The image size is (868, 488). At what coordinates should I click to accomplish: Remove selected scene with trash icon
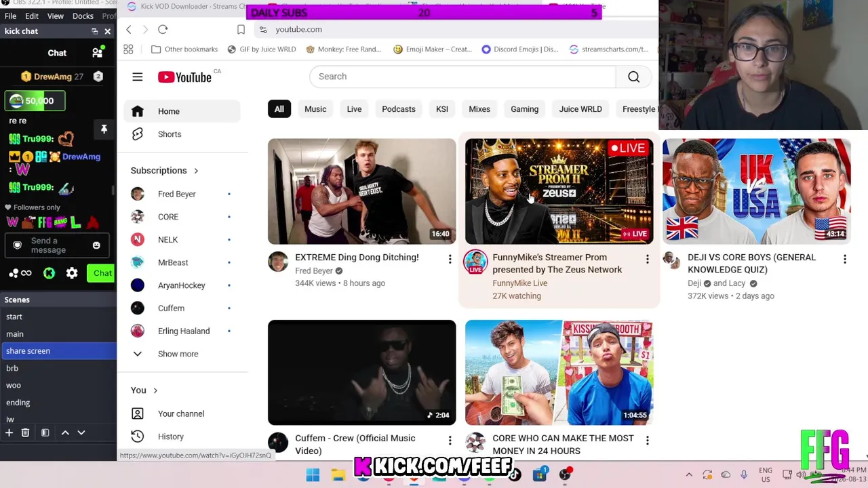25,432
